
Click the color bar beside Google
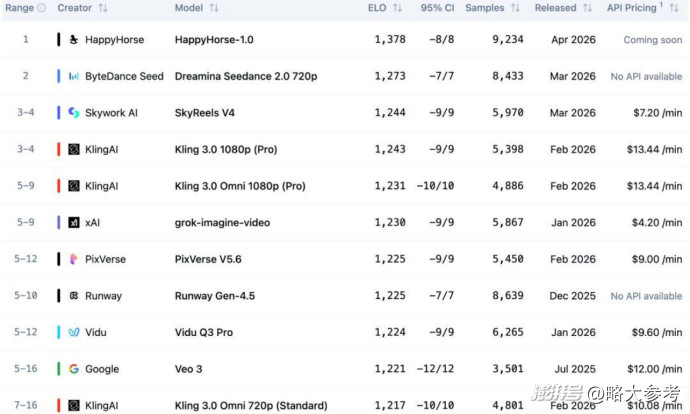[58, 369]
